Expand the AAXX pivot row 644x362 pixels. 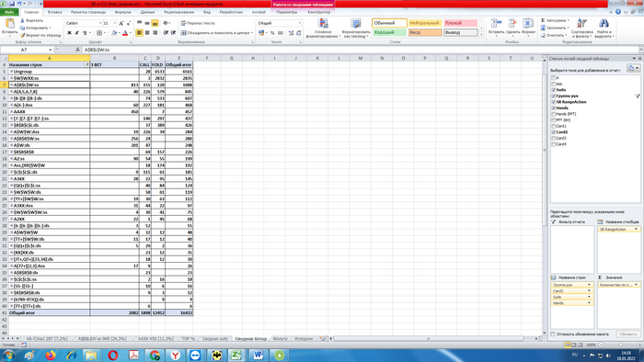pyautogui.click(x=11, y=111)
